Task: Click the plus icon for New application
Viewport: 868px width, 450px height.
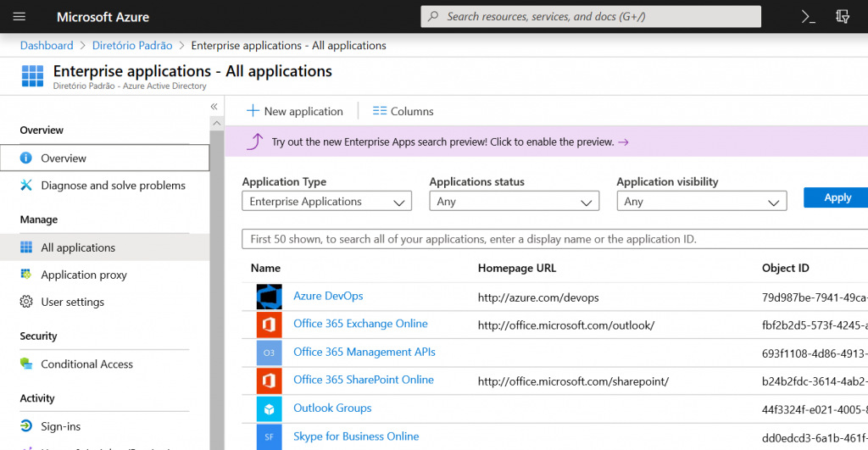Action: pyautogui.click(x=253, y=111)
